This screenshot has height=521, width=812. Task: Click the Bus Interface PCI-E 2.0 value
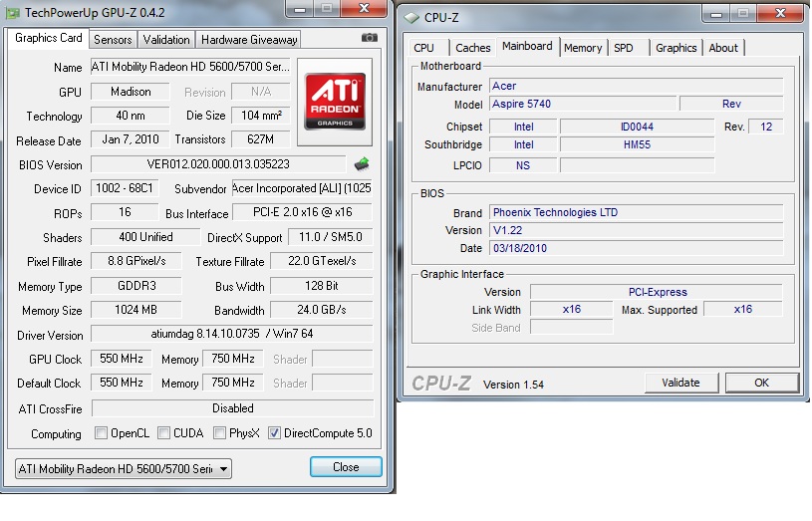[x=303, y=212]
